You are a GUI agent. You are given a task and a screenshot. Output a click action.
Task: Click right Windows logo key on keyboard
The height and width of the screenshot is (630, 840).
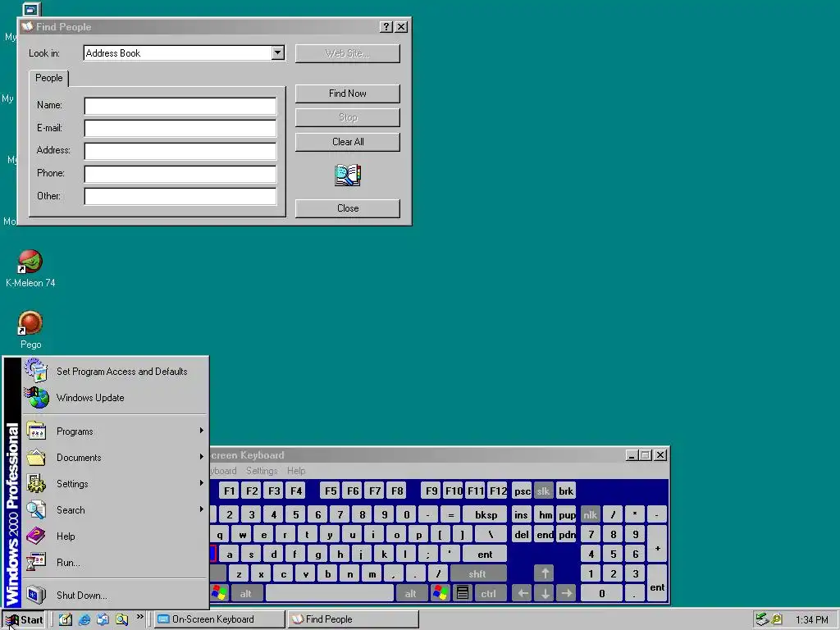[441, 593]
